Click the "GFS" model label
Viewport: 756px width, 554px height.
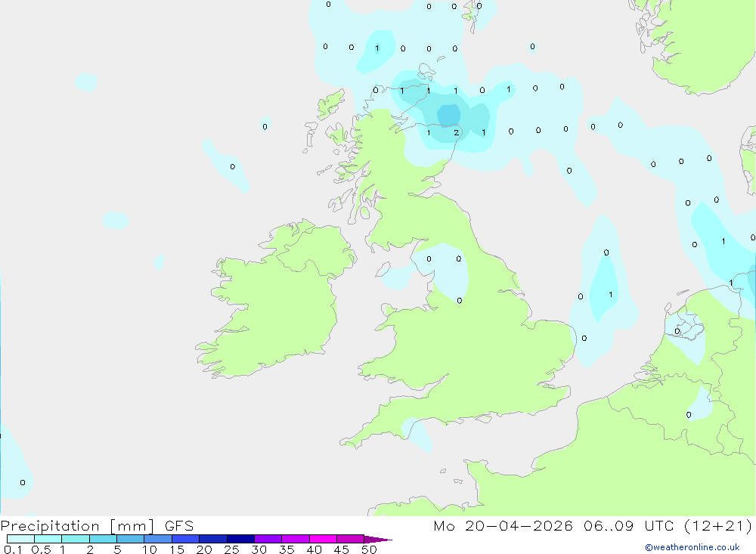179,525
